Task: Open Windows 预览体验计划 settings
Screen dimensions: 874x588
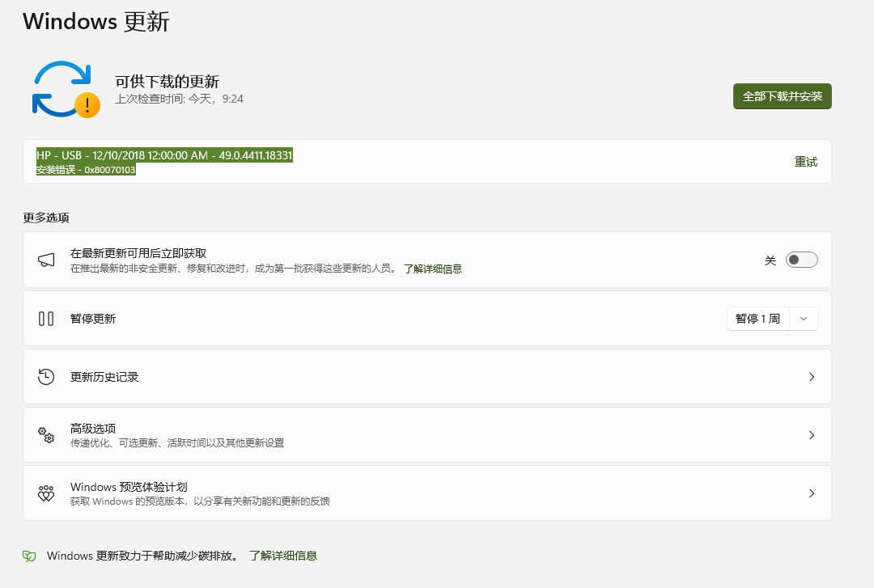Action: click(129, 487)
